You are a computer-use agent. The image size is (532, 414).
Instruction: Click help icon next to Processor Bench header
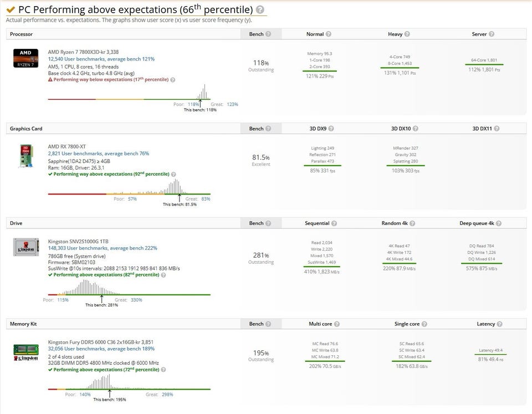[x=268, y=34]
